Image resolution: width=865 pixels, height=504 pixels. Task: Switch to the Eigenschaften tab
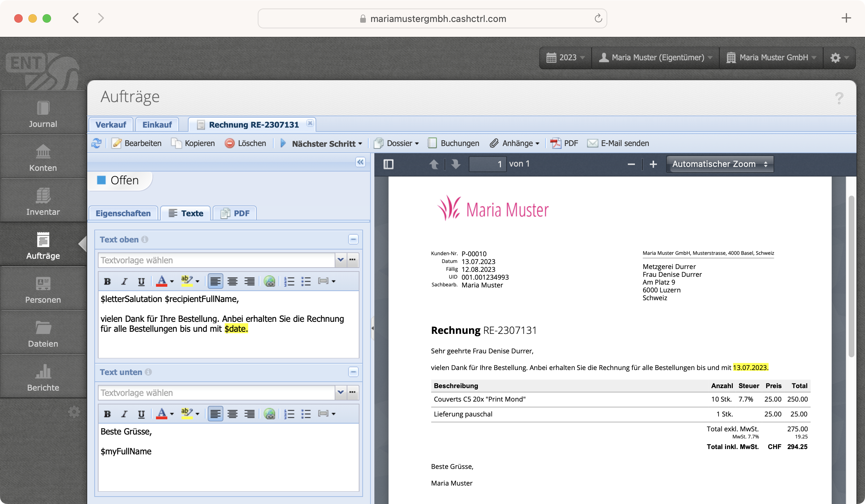[123, 213]
